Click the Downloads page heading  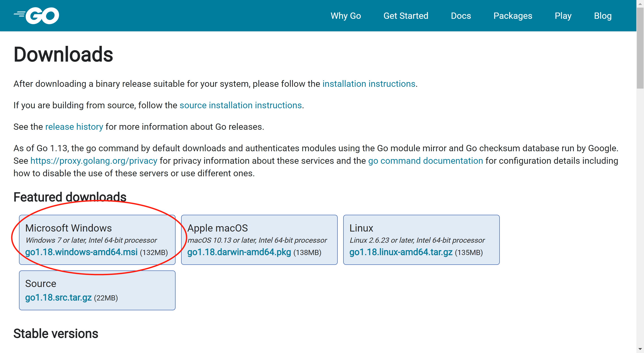pyautogui.click(x=63, y=55)
